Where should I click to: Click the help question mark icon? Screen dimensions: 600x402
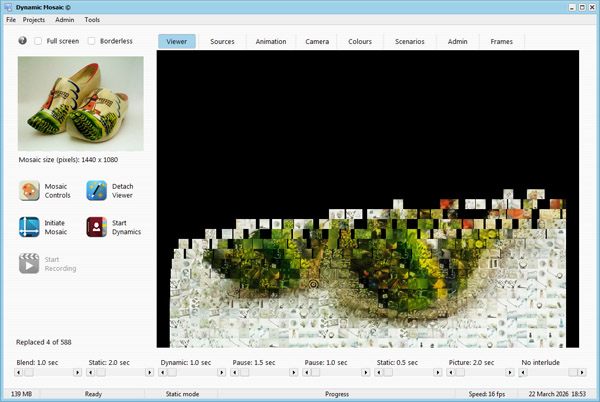pyautogui.click(x=22, y=41)
